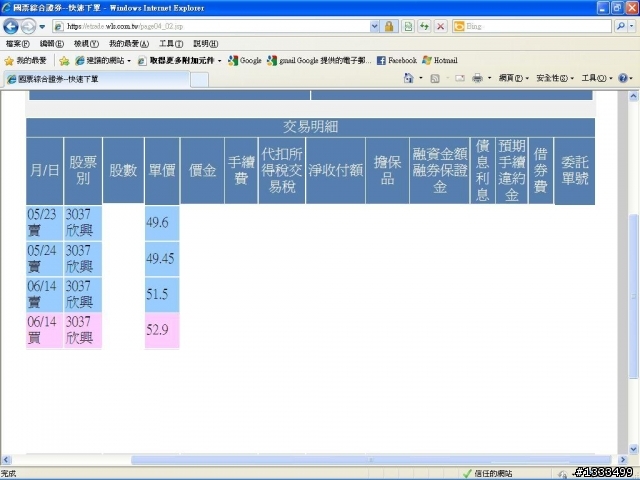Click the 月/日 column header
Viewport: 640px width, 480px height.
44,171
